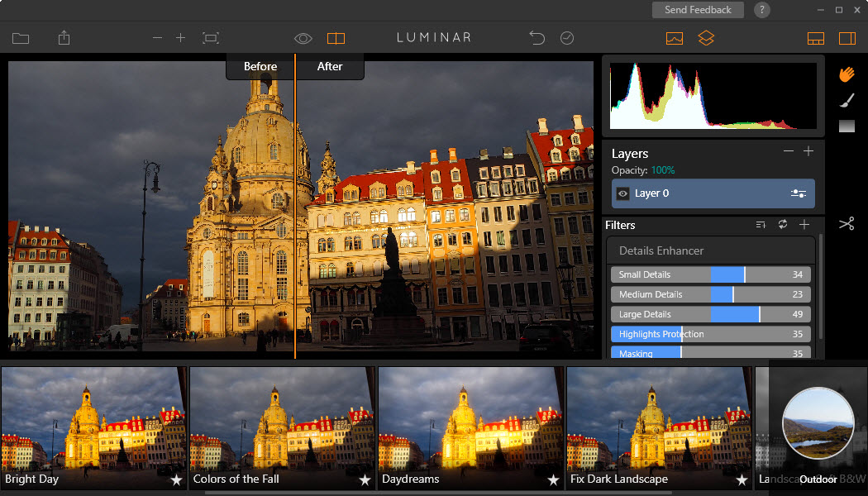
Task: Hide Layer 0 visibility eye
Action: point(622,193)
